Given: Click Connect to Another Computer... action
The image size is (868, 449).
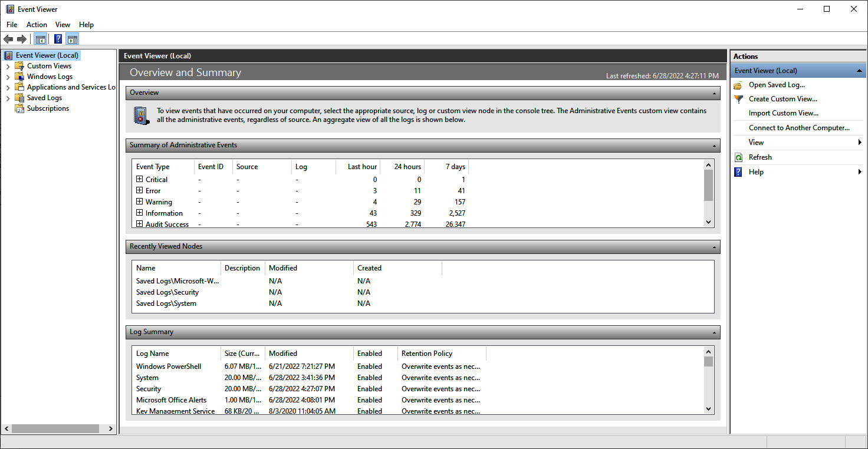Looking at the screenshot, I should point(798,128).
